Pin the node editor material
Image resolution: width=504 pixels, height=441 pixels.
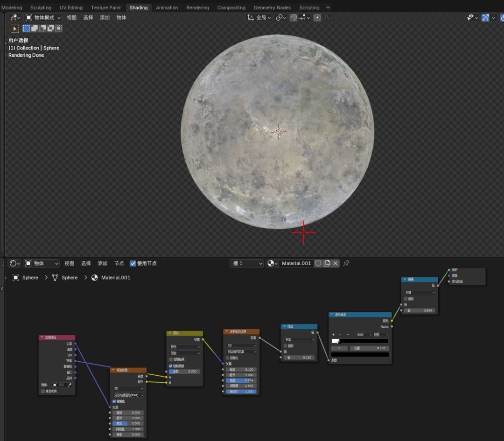[346, 263]
